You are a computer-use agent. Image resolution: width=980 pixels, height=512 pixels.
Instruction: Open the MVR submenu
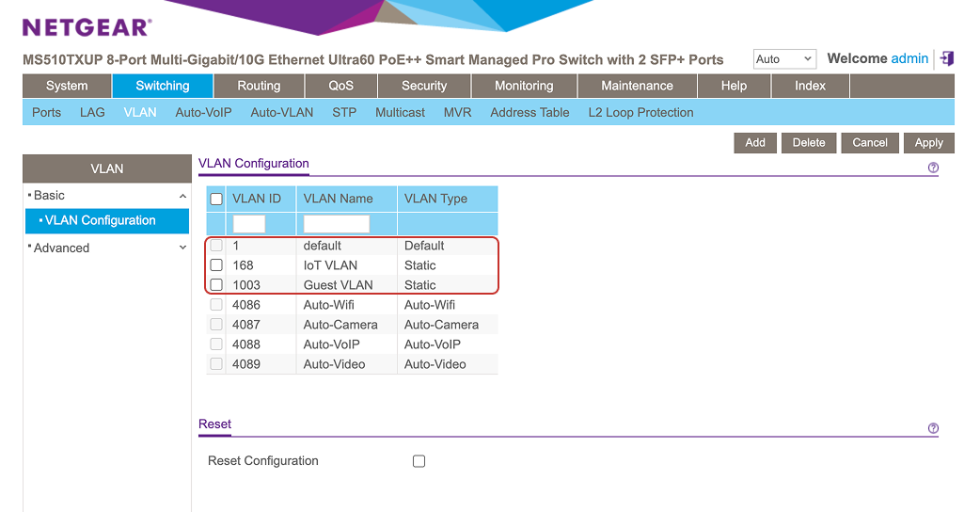pos(457,113)
